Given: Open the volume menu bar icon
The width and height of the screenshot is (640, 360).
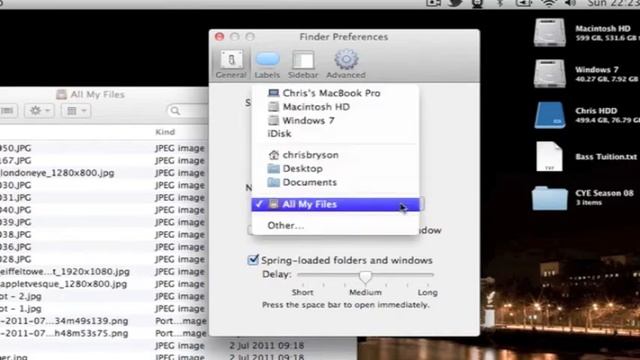Looking at the screenshot, I should [x=570, y=3].
